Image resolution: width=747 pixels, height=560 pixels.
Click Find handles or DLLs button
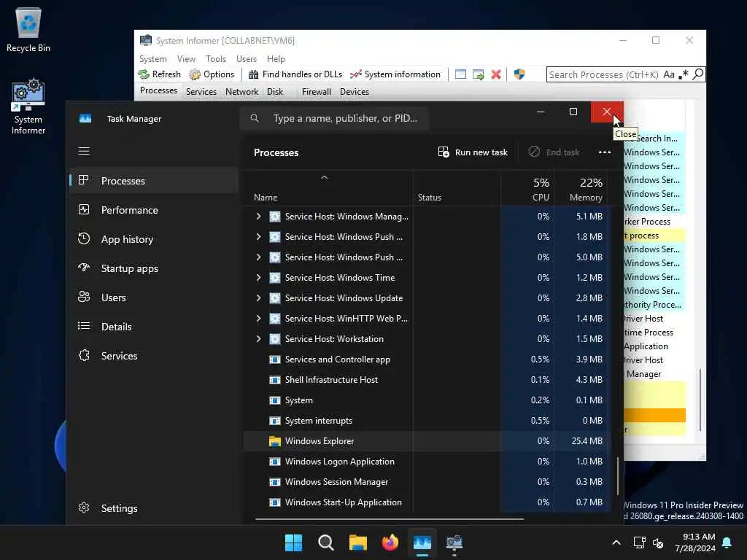coord(295,74)
